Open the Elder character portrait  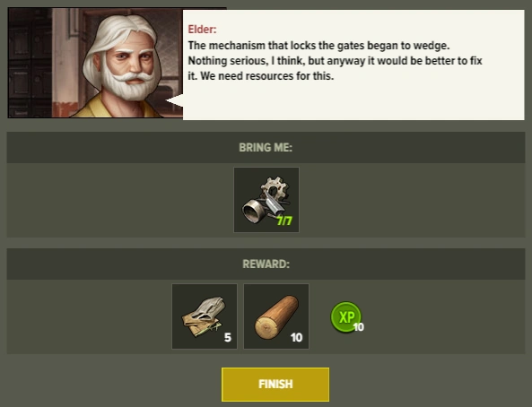click(95, 63)
